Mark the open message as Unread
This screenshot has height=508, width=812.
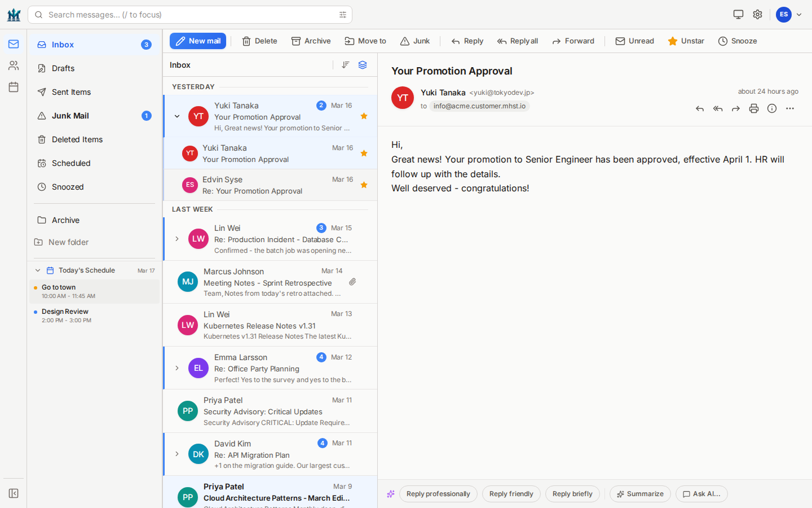(634, 41)
